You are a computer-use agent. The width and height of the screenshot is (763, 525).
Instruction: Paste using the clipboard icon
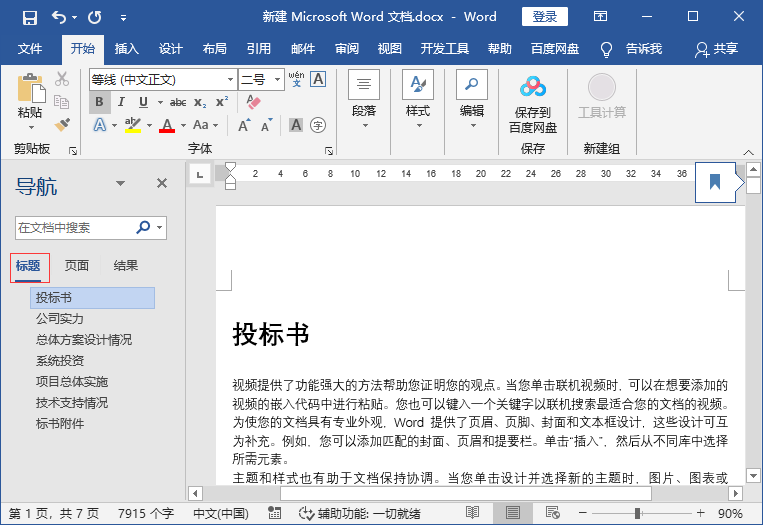click(31, 88)
